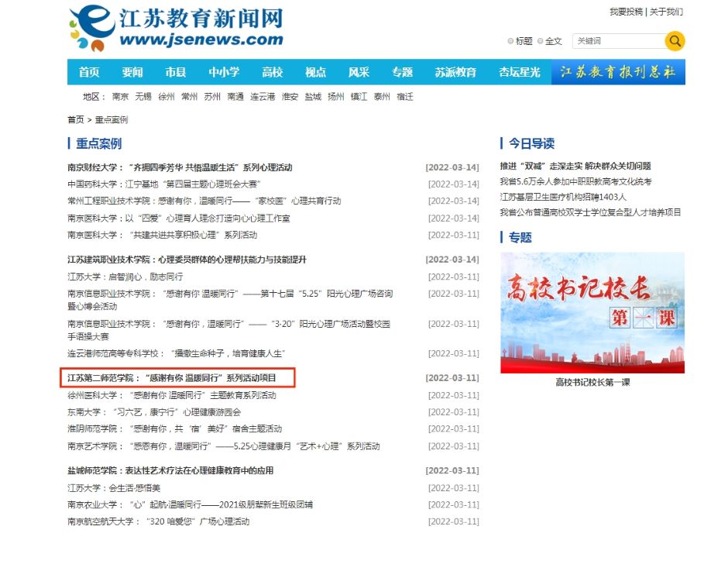Screen dimensions: 728x571
Task: Open the 首页 navigation tab
Action: pyautogui.click(x=89, y=72)
